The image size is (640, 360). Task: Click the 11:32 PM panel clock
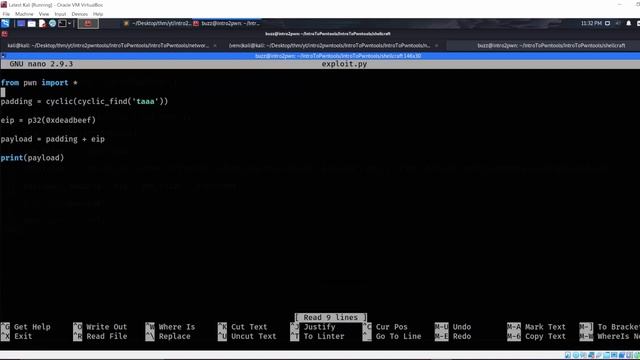[x=591, y=24]
